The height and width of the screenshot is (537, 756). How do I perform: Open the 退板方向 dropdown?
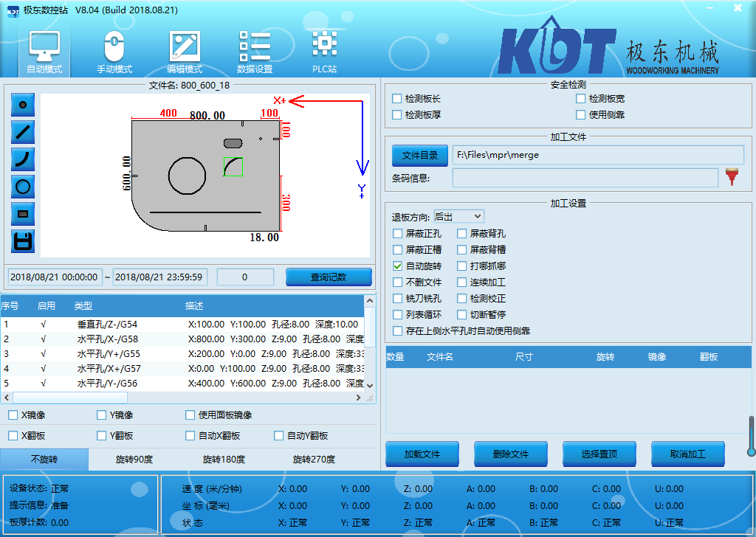458,216
